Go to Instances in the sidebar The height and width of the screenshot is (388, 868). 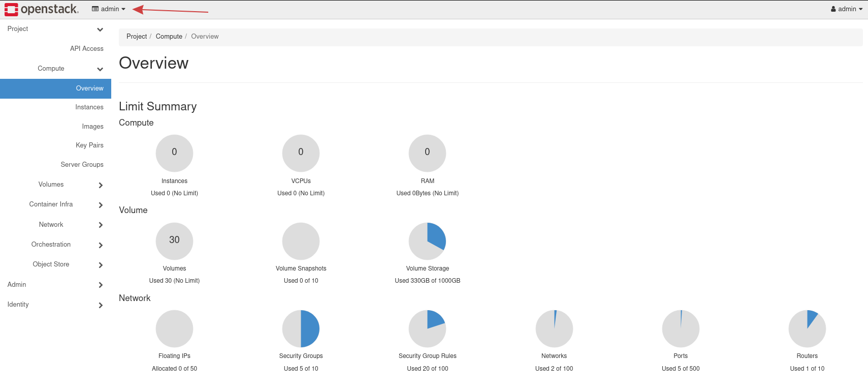click(89, 107)
